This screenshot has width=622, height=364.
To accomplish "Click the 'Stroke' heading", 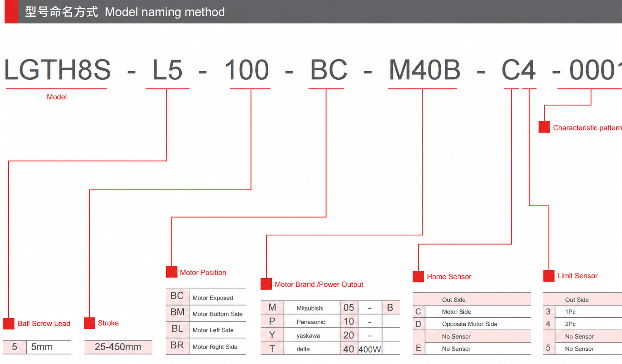I will 108,323.
